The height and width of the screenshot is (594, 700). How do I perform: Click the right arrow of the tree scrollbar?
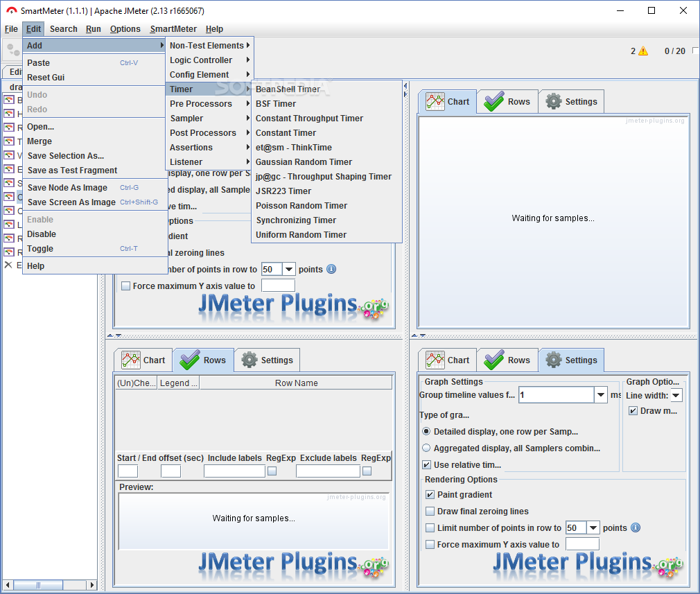pyautogui.click(x=91, y=585)
